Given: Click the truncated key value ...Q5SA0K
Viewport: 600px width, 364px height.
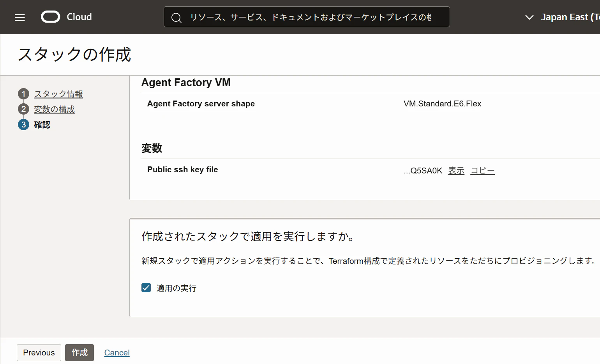Looking at the screenshot, I should pyautogui.click(x=423, y=171).
